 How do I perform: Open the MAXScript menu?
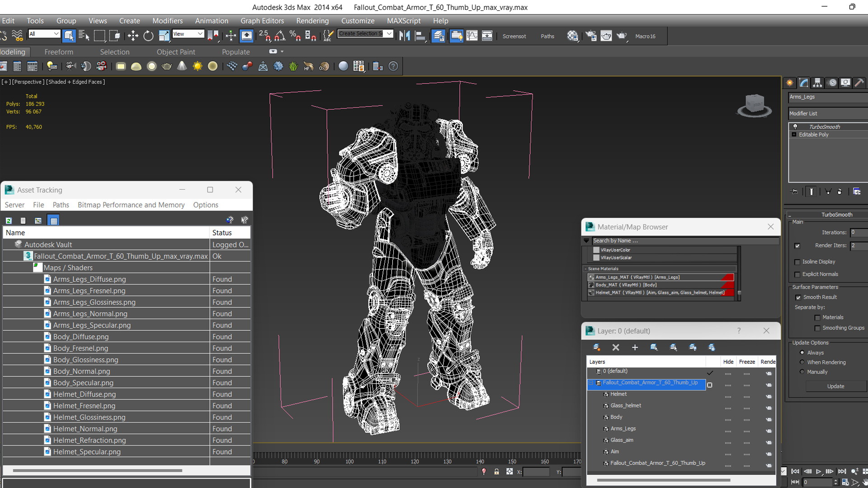404,21
